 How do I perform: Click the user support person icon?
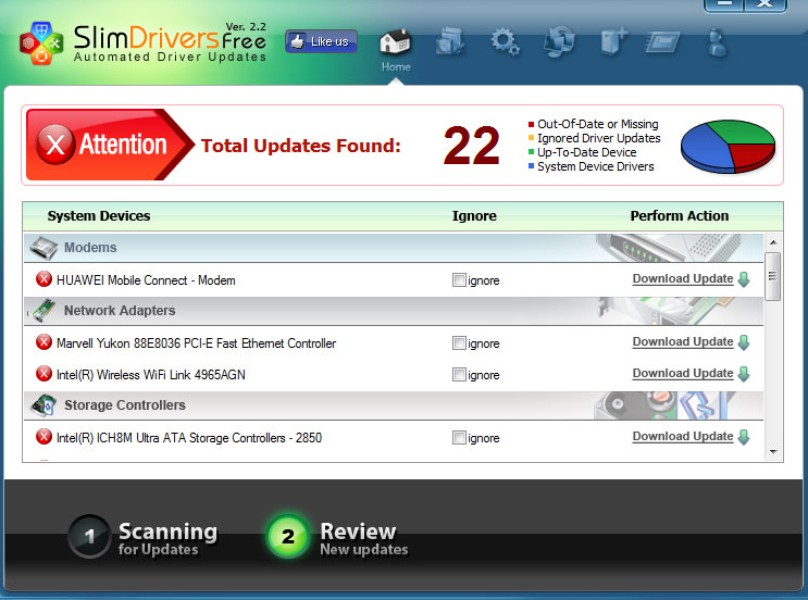[x=717, y=42]
